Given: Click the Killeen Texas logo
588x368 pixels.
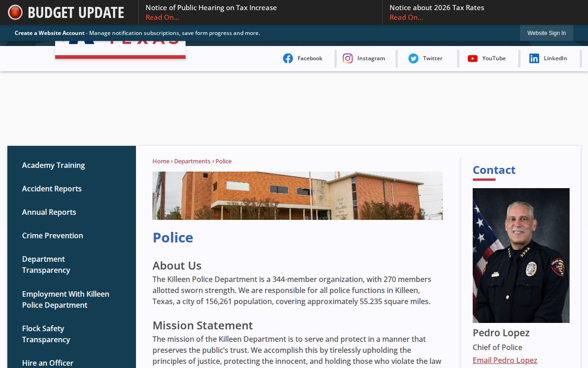Looking at the screenshot, I should [x=120, y=50].
